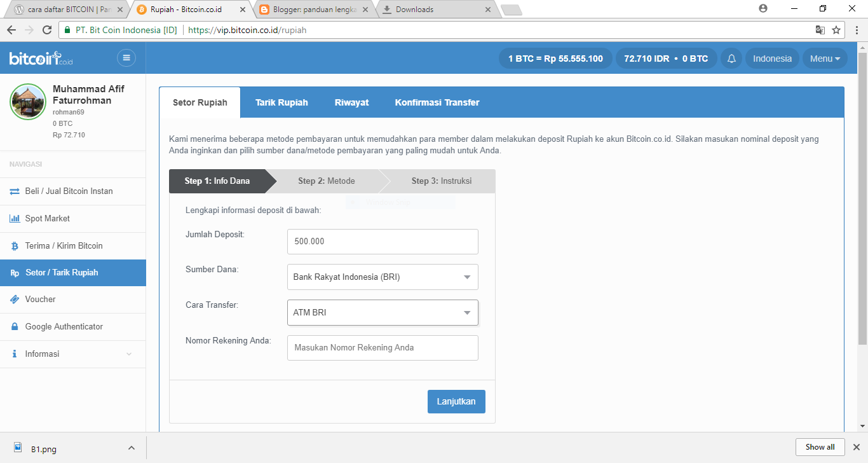Open the Sumber Dana dropdown
Screen dimensions: 868x463
(383, 277)
